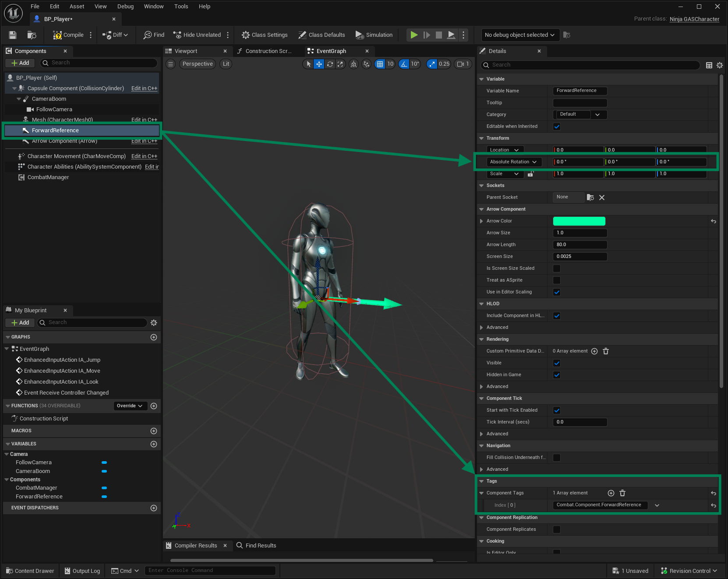This screenshot has height=579, width=728.
Task: Select the rotate gizmo tool
Action: click(330, 64)
